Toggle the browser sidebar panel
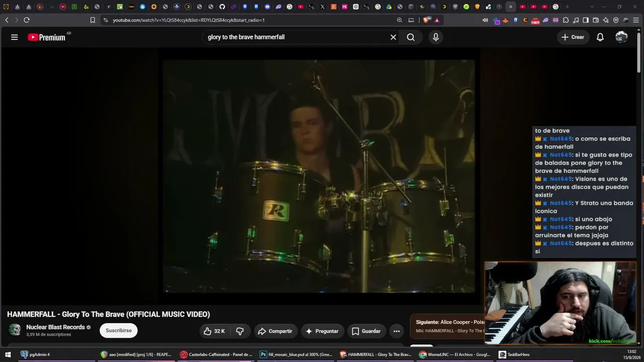Screen dimensions: 644x362 pos(586,20)
